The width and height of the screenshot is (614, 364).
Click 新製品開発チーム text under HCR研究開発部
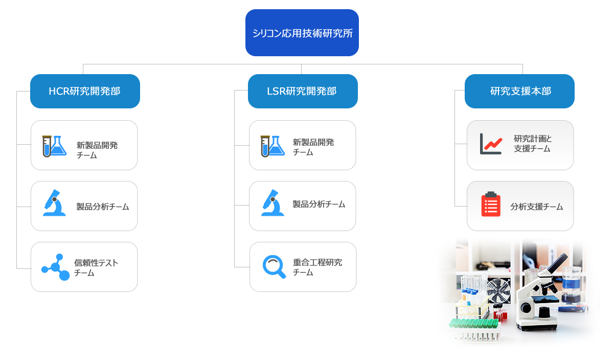point(97,150)
